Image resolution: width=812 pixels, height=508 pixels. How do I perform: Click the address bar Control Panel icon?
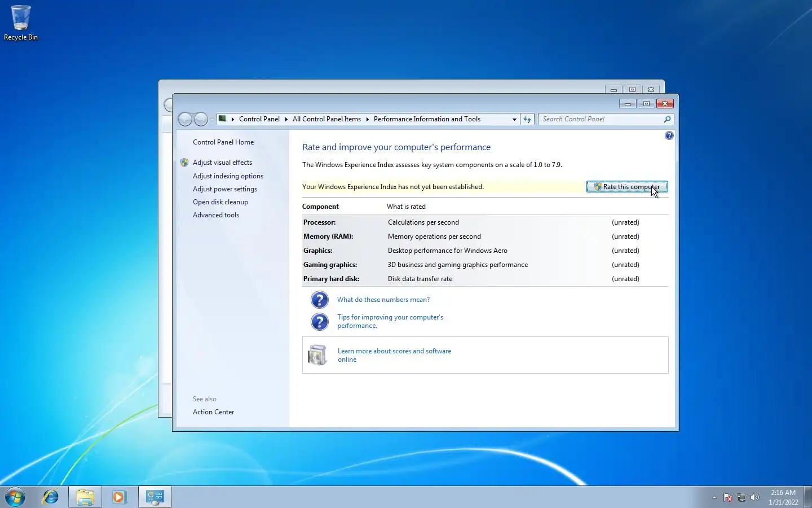(223, 119)
